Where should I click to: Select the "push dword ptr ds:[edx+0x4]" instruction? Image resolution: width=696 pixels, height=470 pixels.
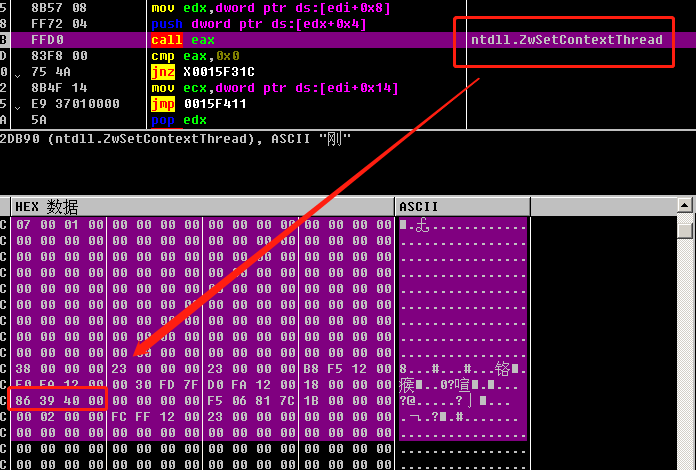click(x=259, y=24)
